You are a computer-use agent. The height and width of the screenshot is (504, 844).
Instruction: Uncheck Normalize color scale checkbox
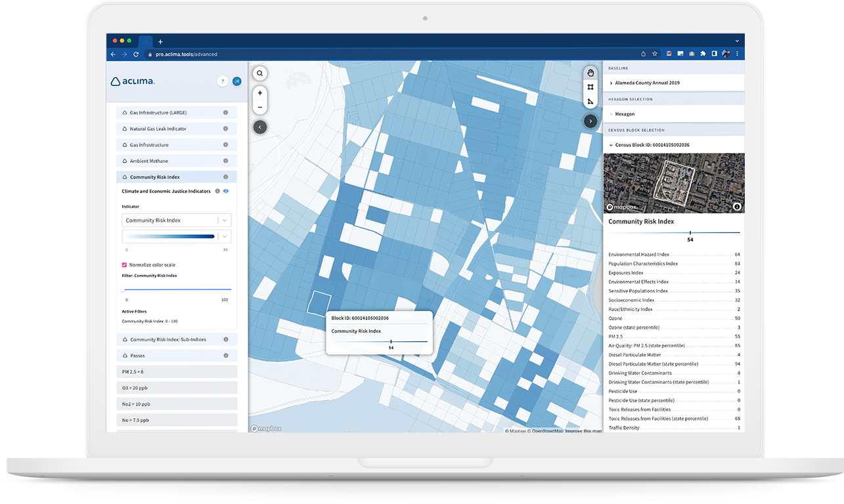pos(125,264)
